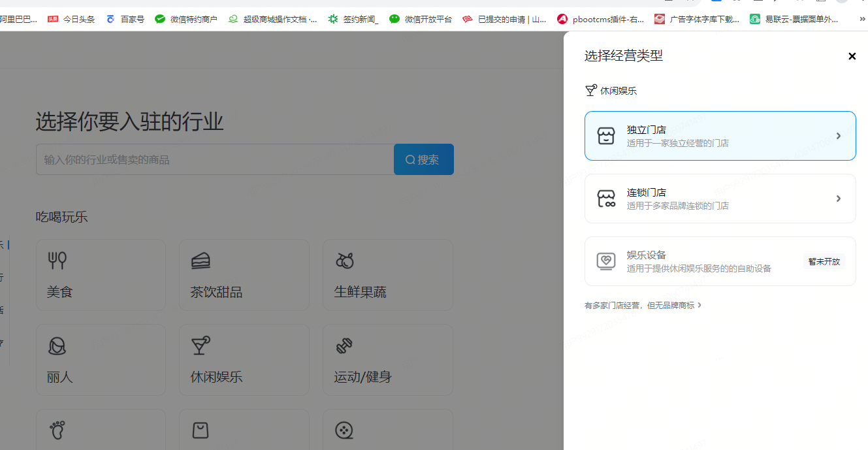Viewport: 868px width, 450px height.
Task: Click the 微信特约商户 green favicon
Action: click(x=160, y=19)
